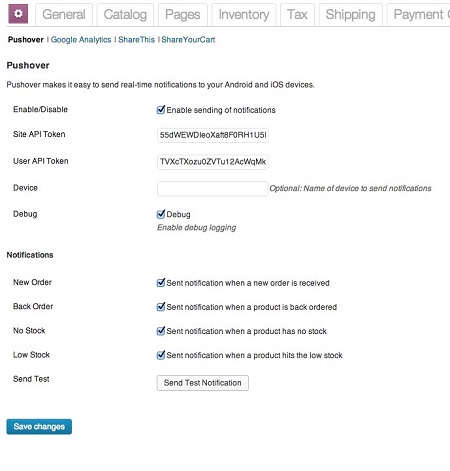
Task: Toggle the No Stock notification checkbox
Action: [161, 331]
